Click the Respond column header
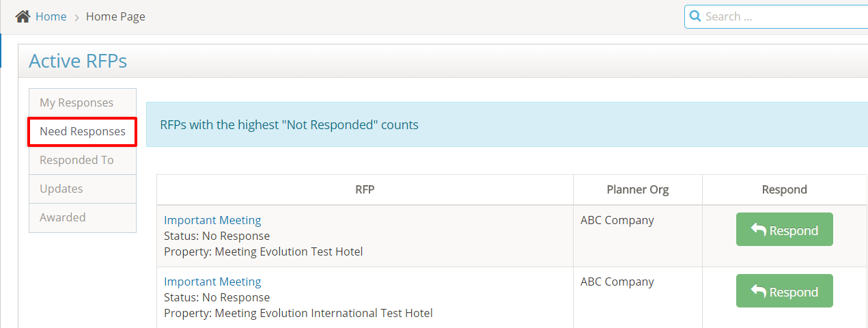Viewport: 868px width, 328px height. pyautogui.click(x=784, y=189)
